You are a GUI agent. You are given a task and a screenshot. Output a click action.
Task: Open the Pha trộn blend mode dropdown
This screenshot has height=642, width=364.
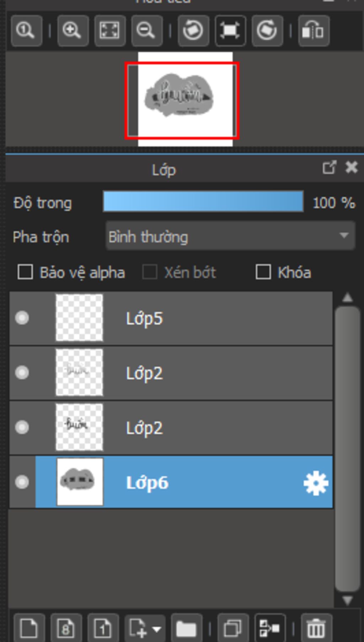(230, 236)
